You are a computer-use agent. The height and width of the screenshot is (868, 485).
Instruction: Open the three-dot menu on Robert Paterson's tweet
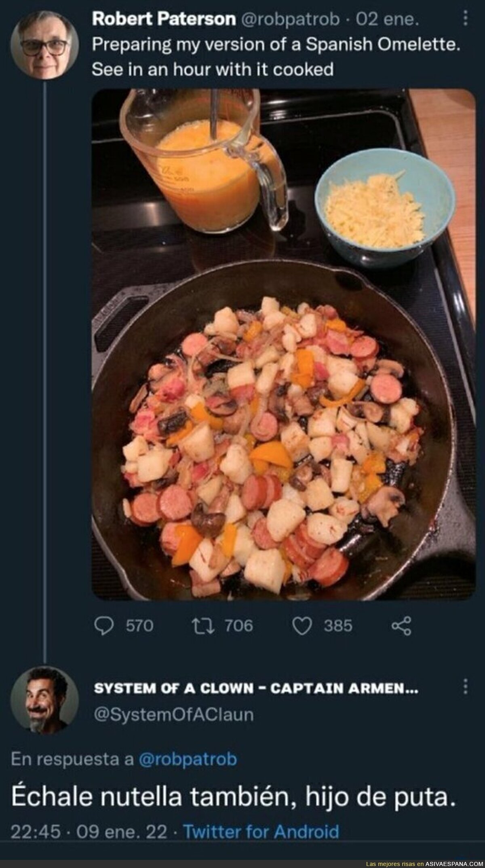coord(465,18)
